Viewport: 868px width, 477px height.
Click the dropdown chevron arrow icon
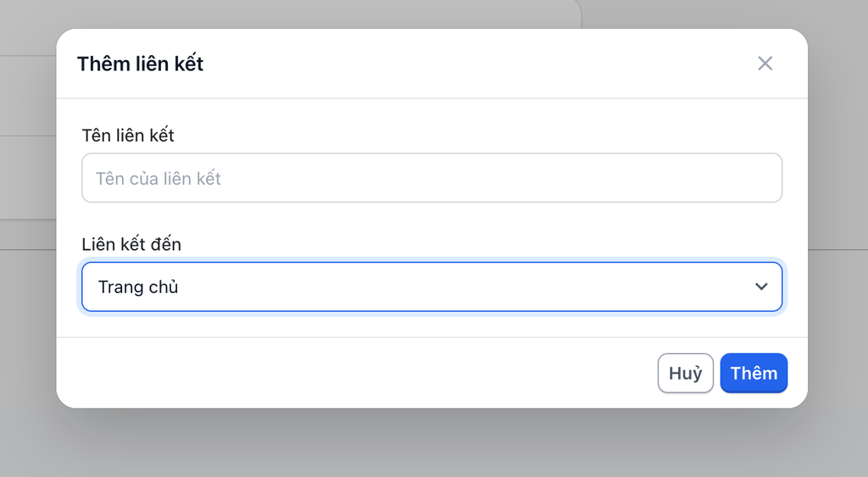tap(760, 287)
